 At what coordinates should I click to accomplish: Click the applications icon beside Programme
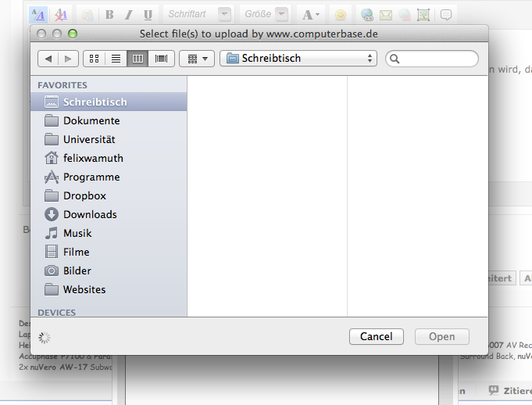[x=52, y=177]
